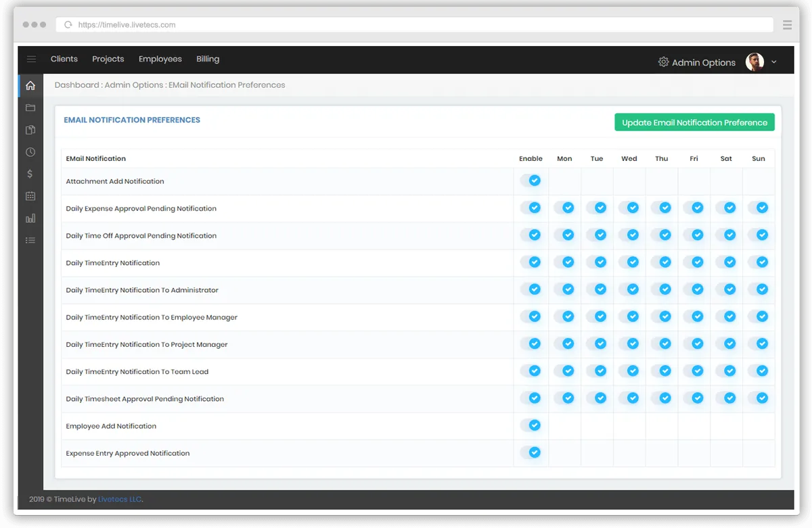Viewport: 812px width, 528px height.
Task: Click the list icon in sidebar
Action: [30, 240]
